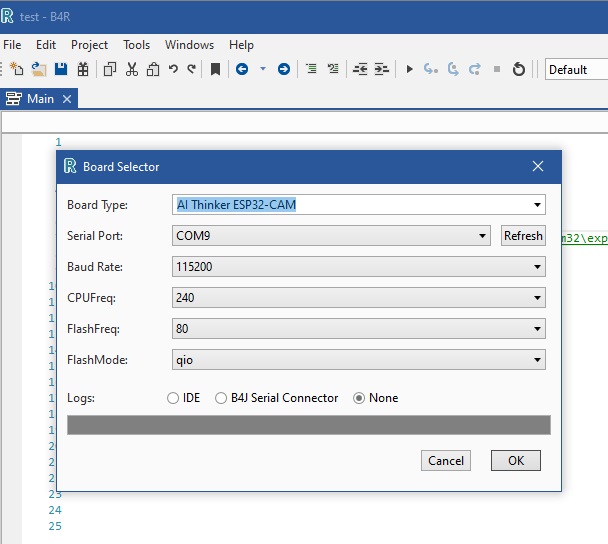608x544 pixels.
Task: Open the Serial Port COM9 dropdown
Action: coord(331,236)
